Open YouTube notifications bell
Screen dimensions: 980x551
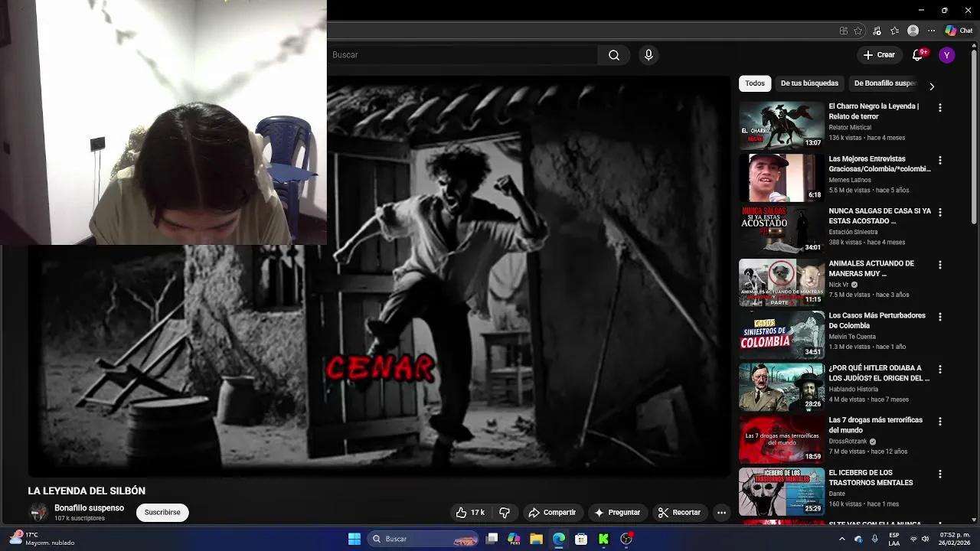(918, 55)
